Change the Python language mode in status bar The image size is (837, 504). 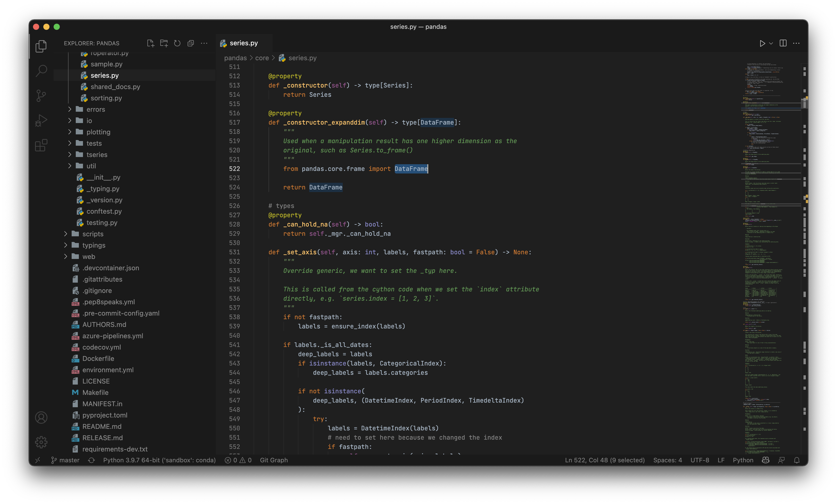point(743,460)
